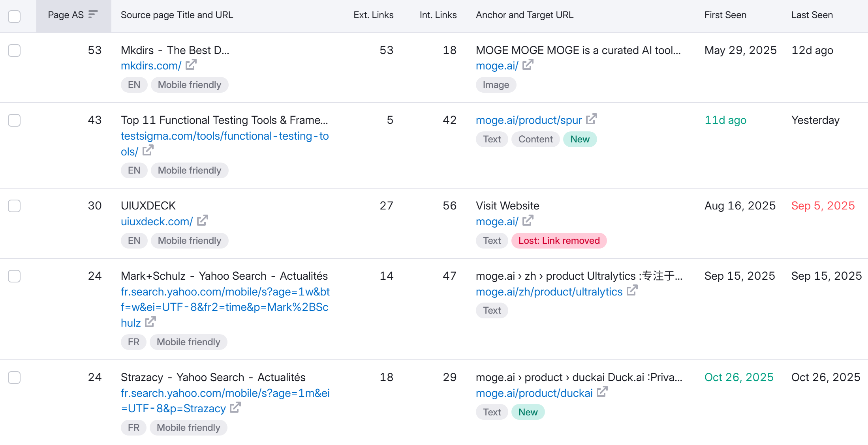Click external icon after Mark+Schulz Yahoo URL

point(150,322)
